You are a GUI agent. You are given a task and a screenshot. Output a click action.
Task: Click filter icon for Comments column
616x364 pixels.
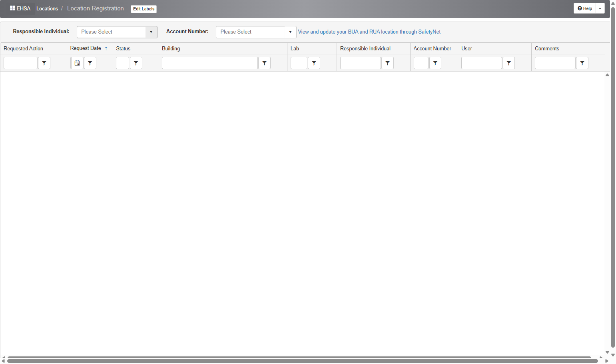pos(582,63)
